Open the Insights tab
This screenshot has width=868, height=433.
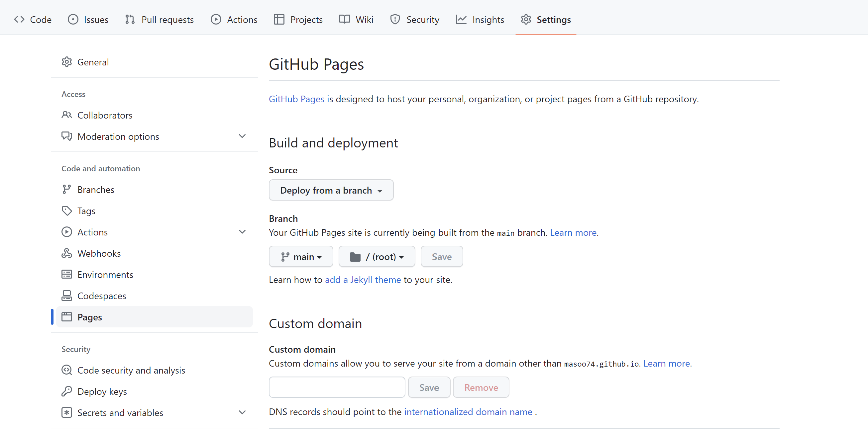(x=480, y=20)
